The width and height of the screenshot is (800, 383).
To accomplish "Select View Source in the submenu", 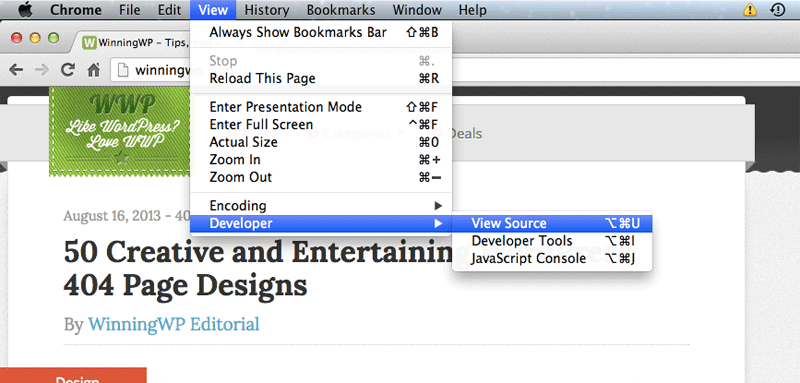I will pyautogui.click(x=553, y=223).
